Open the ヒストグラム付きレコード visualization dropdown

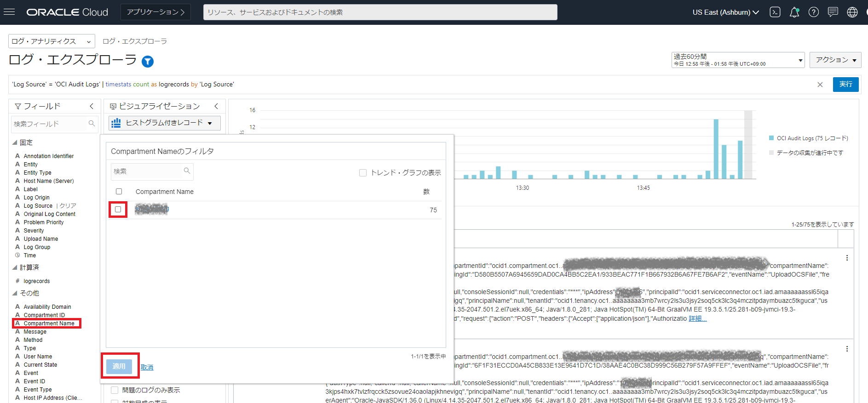pos(165,123)
